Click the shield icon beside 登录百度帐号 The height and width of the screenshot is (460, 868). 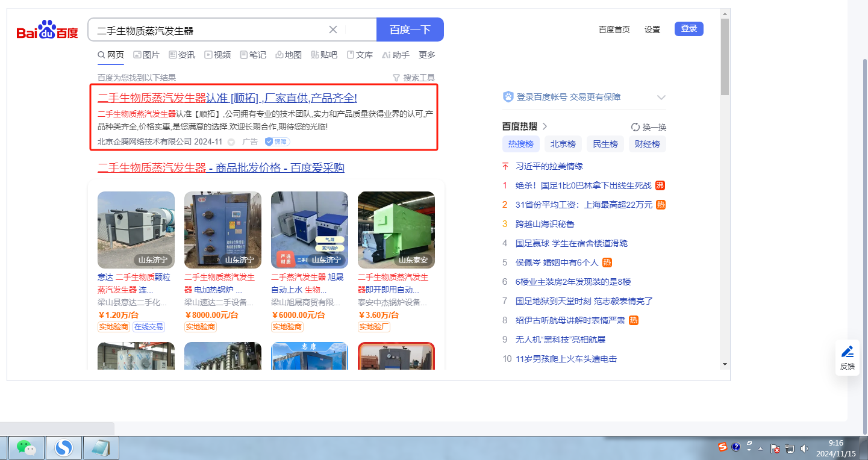pos(508,97)
